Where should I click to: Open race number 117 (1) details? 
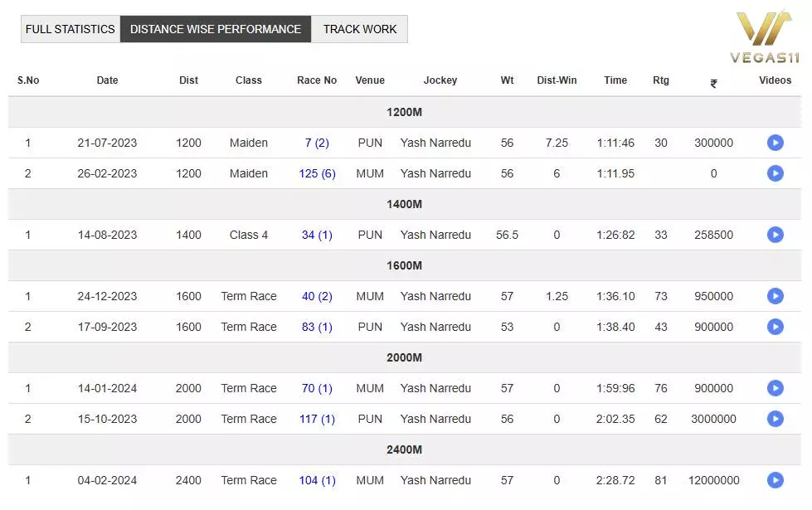[x=316, y=419]
